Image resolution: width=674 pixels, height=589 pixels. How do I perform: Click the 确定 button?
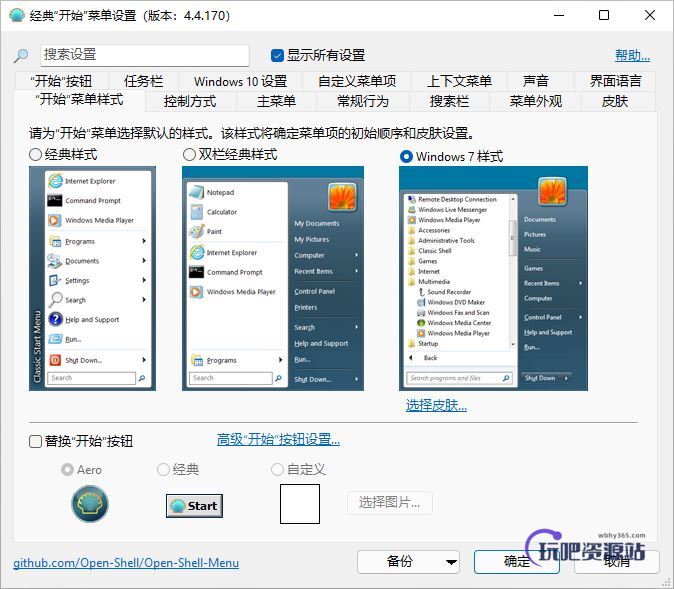click(x=517, y=562)
